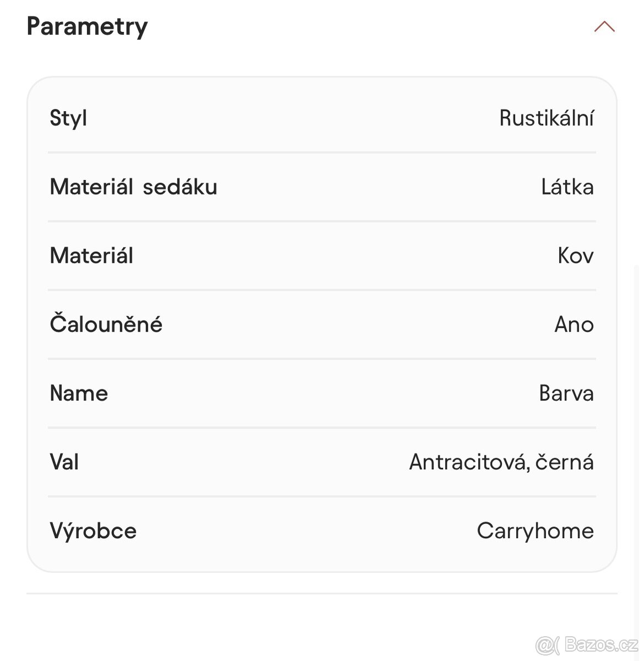Image resolution: width=644 pixels, height=661 pixels.
Task: Select the Výrobce parameter label
Action: pyautogui.click(x=93, y=531)
